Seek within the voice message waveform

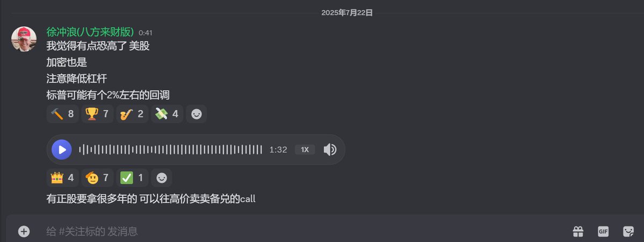(170, 150)
